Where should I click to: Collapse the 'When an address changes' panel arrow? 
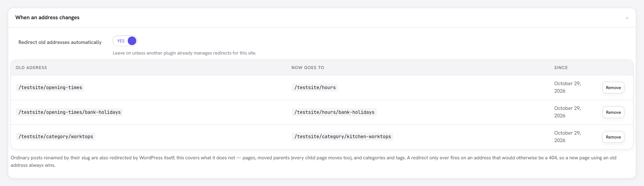(627, 18)
